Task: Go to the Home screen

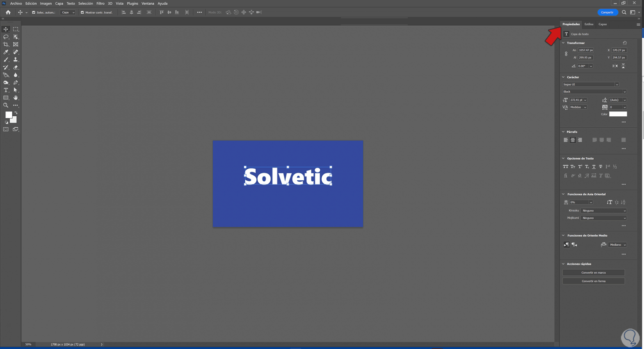Action: pyautogui.click(x=8, y=12)
